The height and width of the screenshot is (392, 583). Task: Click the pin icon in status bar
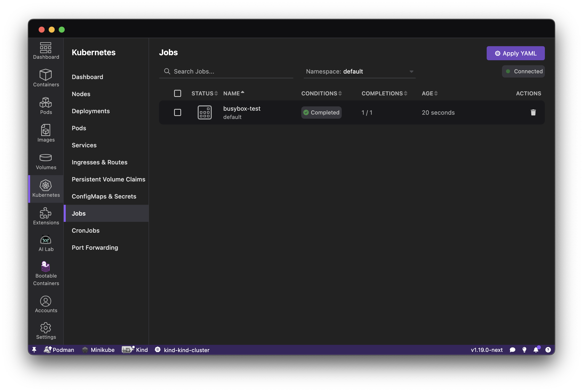34,350
